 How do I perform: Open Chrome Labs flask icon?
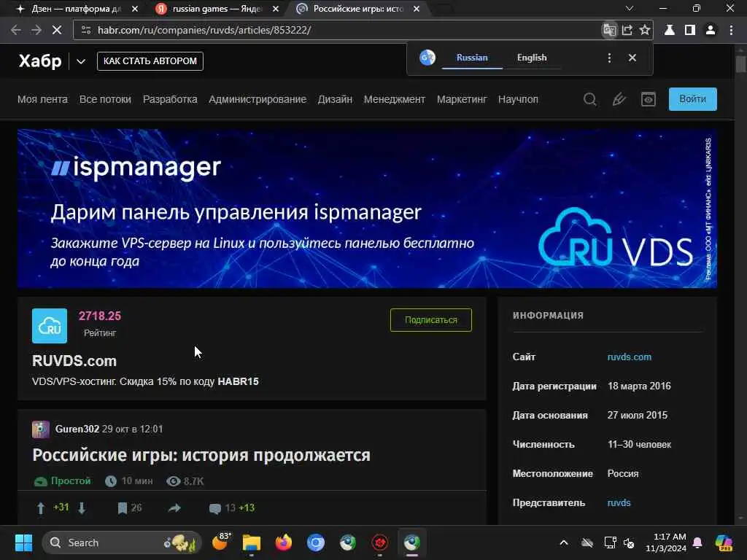(x=670, y=30)
